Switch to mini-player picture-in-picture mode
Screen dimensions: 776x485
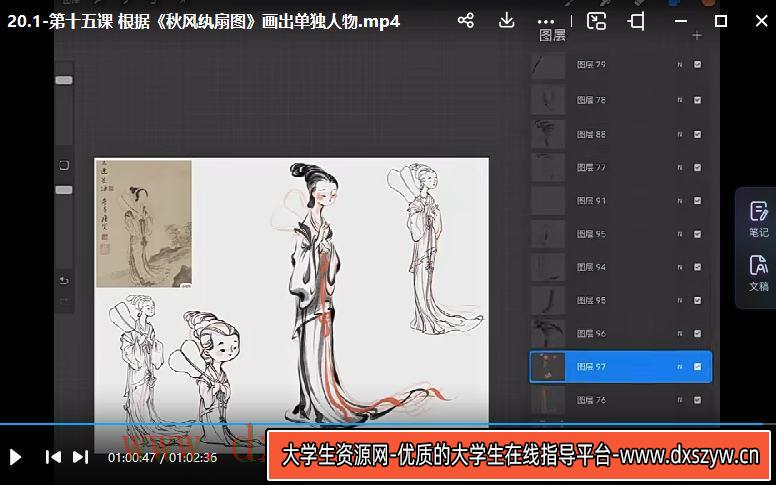(596, 21)
